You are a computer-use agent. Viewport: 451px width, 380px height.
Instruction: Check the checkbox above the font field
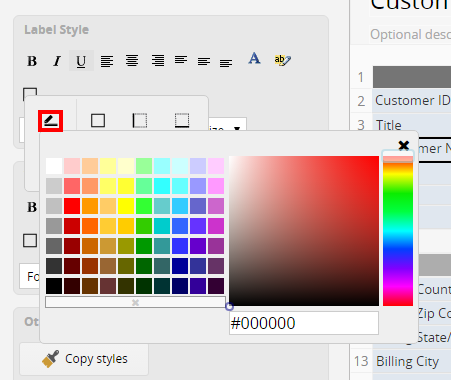click(x=30, y=240)
